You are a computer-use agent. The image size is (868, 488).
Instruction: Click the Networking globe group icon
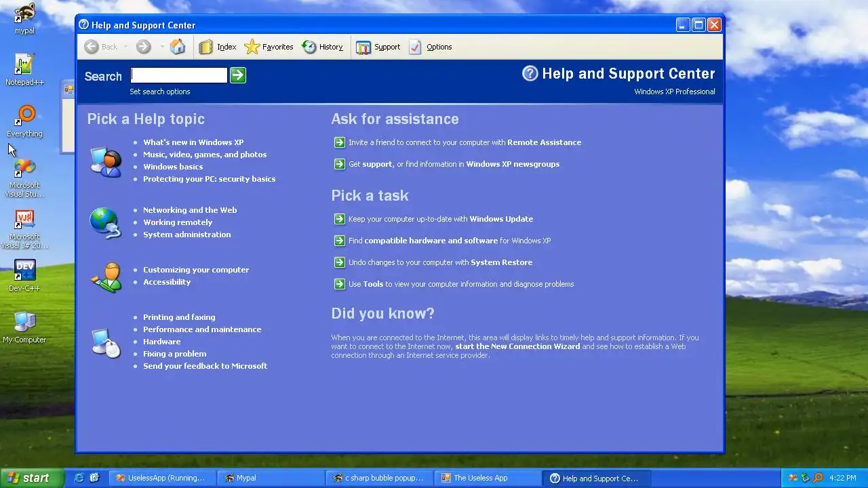tap(105, 223)
